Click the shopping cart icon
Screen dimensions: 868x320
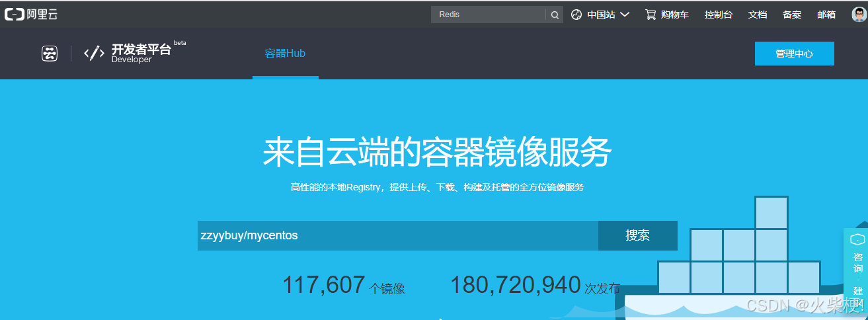coord(651,15)
